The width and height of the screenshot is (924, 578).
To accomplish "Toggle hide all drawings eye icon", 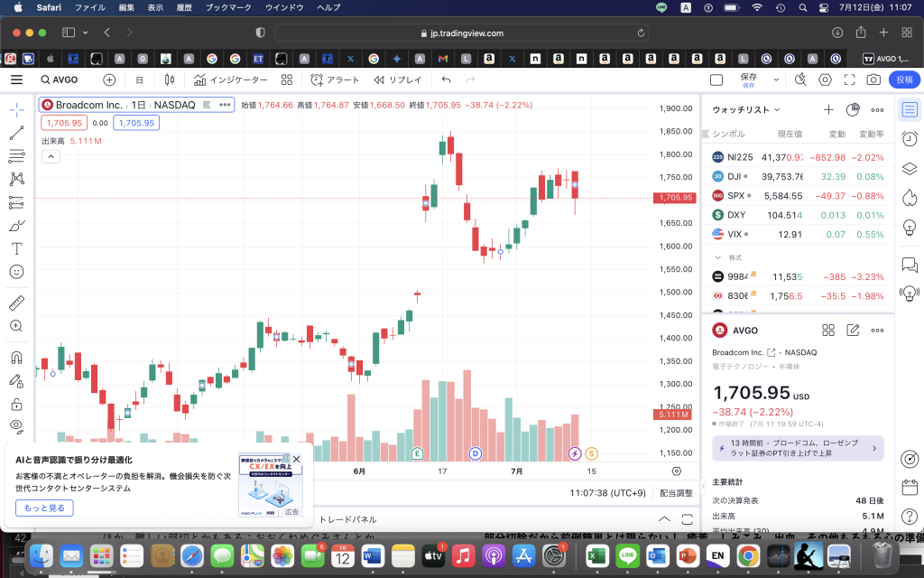I will coord(16,425).
